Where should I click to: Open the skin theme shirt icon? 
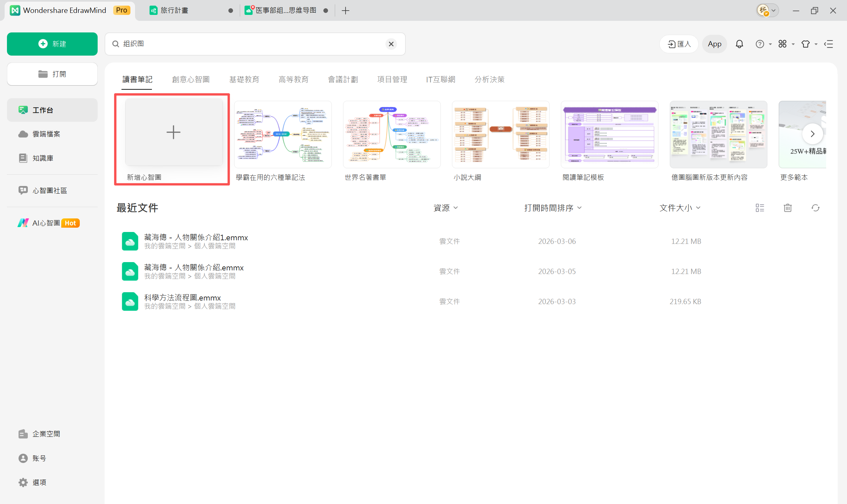pyautogui.click(x=806, y=44)
